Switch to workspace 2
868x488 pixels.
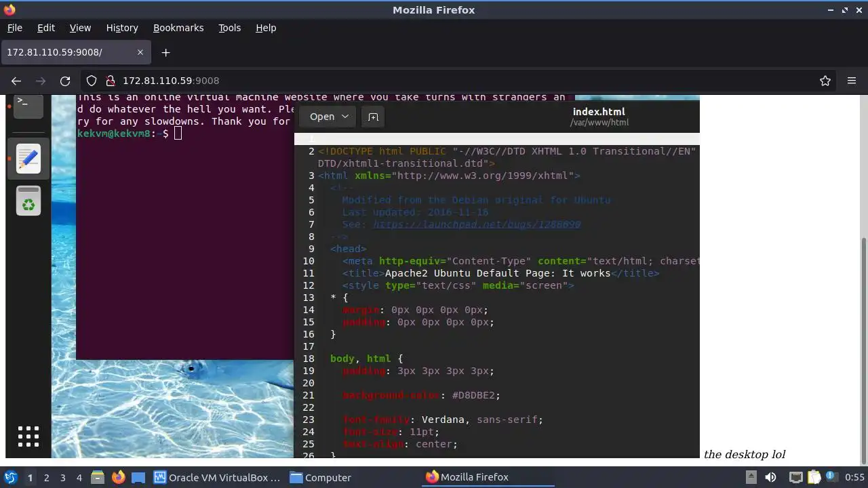pos(47,478)
